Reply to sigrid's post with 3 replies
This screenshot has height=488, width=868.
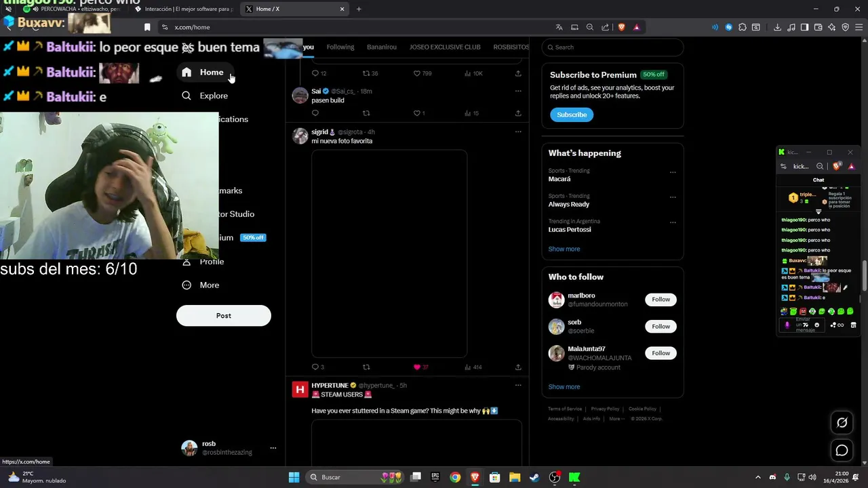pyautogui.click(x=315, y=367)
